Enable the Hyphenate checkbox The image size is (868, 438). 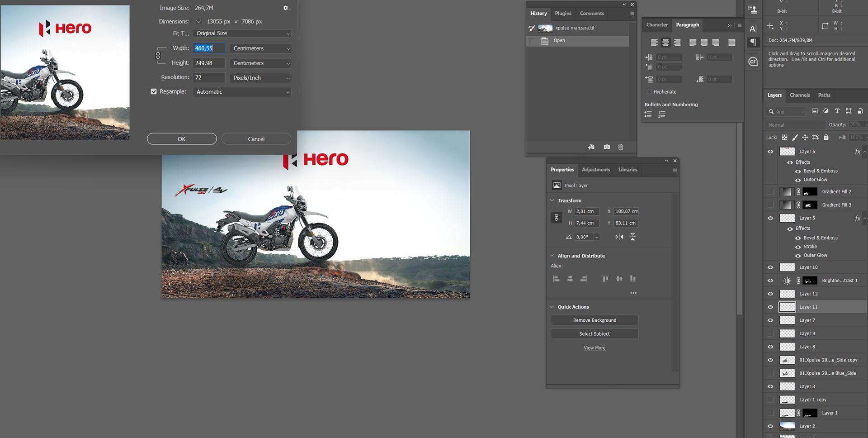pyautogui.click(x=649, y=92)
